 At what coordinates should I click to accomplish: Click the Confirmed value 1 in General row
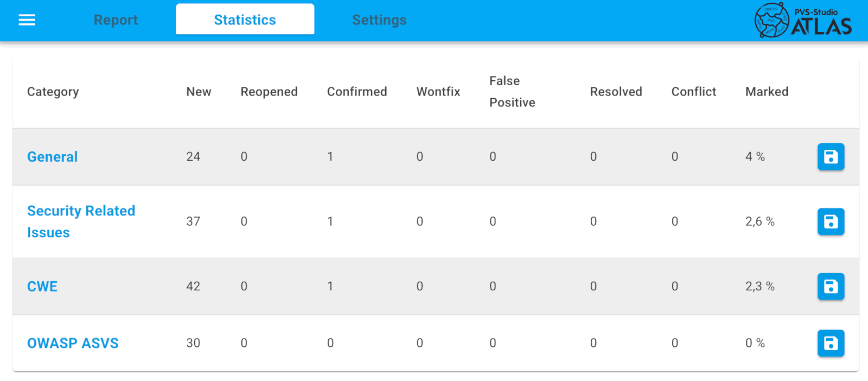click(330, 157)
